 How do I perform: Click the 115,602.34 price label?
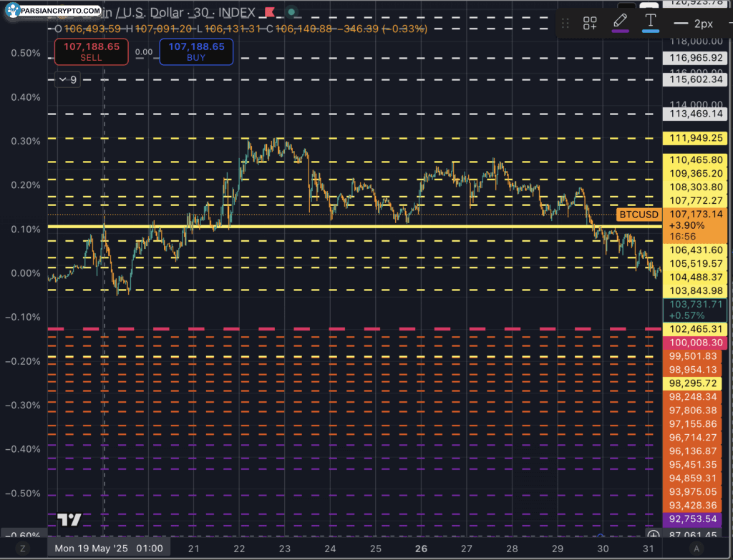coord(695,79)
